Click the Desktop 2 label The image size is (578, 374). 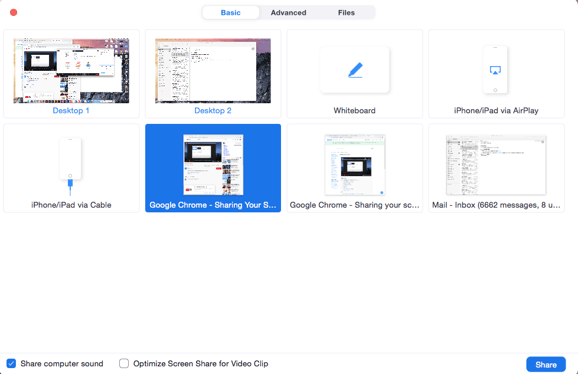point(213,111)
